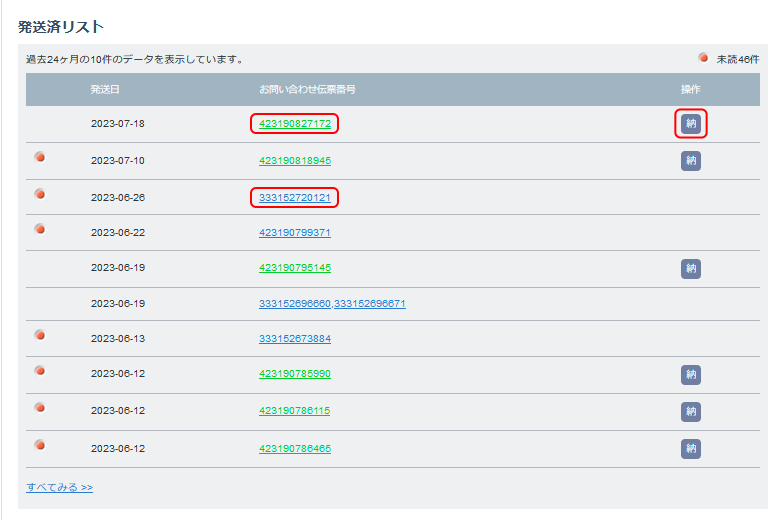The width and height of the screenshot is (782, 520).
Task: Click the red unread marker for 2023-06-26
Action: (40, 194)
